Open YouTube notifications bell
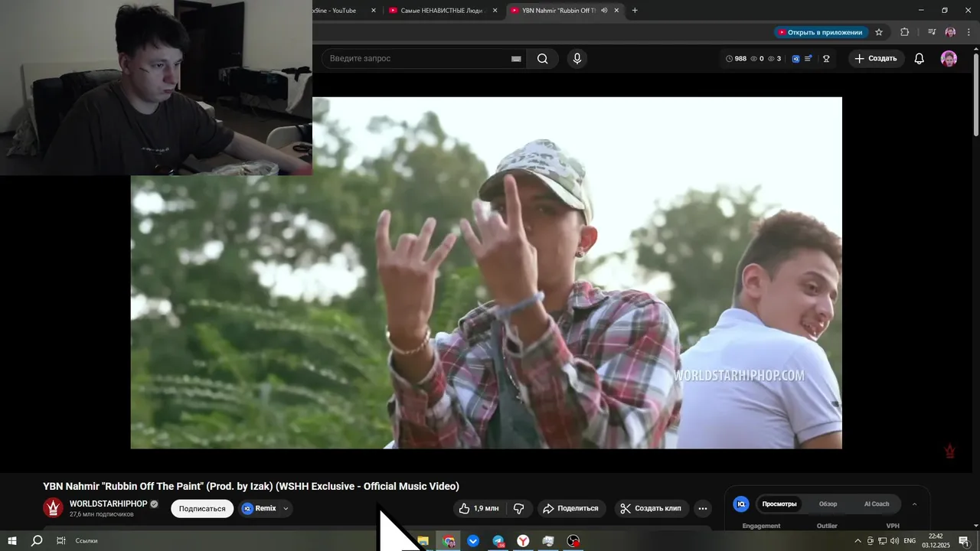Image resolution: width=980 pixels, height=551 pixels. pyautogui.click(x=919, y=59)
